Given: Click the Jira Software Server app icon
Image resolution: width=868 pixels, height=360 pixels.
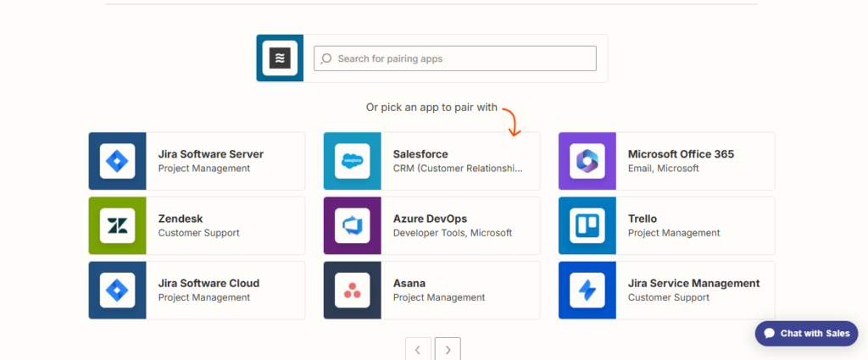Looking at the screenshot, I should (117, 161).
